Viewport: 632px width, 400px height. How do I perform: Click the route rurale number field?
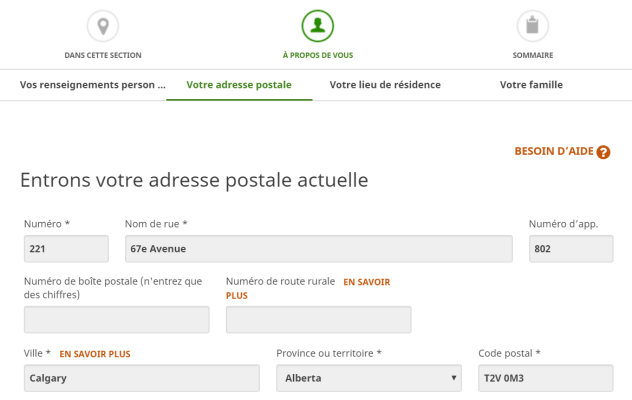[318, 320]
